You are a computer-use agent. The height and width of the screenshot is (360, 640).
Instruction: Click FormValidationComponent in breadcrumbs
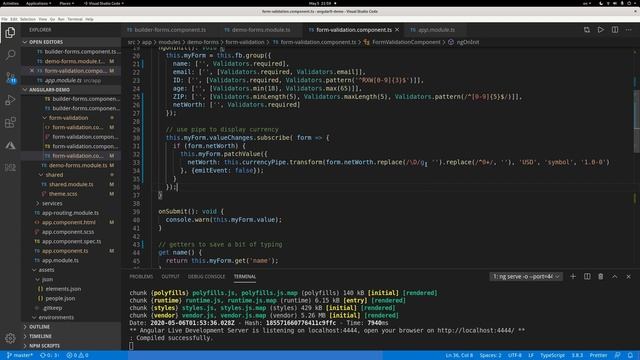pos(406,42)
